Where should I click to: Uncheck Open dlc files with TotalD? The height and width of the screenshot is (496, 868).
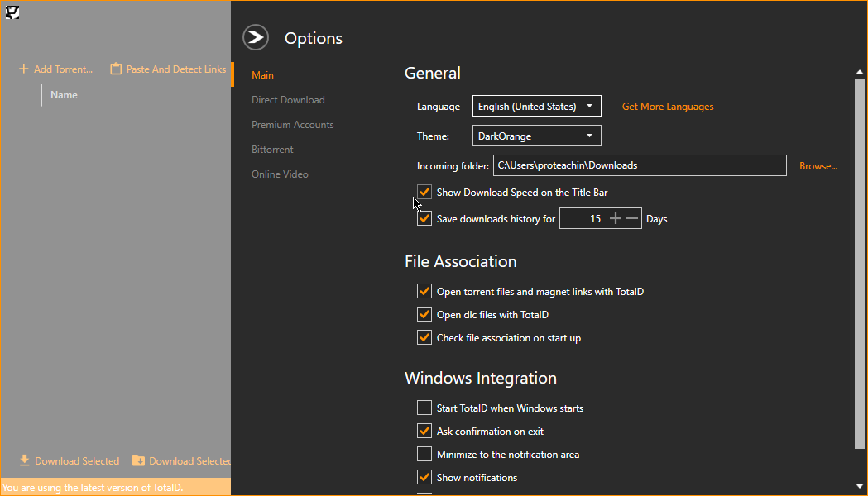(424, 315)
